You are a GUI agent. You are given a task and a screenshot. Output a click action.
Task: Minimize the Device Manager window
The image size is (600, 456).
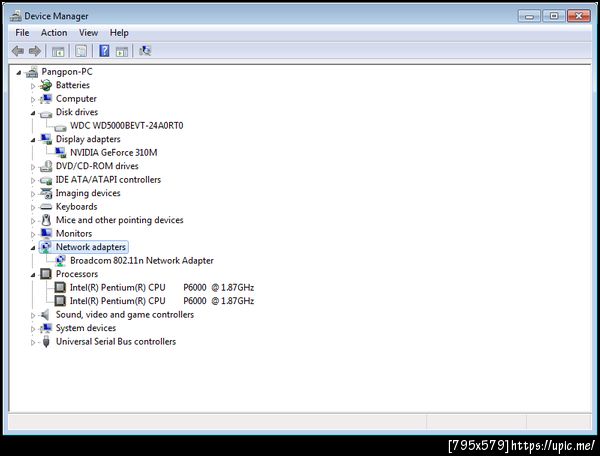tap(529, 16)
